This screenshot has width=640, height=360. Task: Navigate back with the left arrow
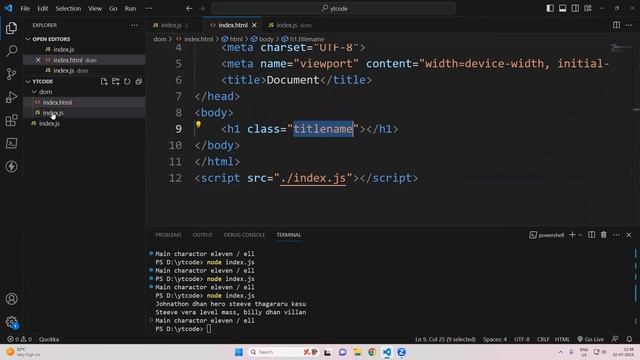[x=189, y=8]
